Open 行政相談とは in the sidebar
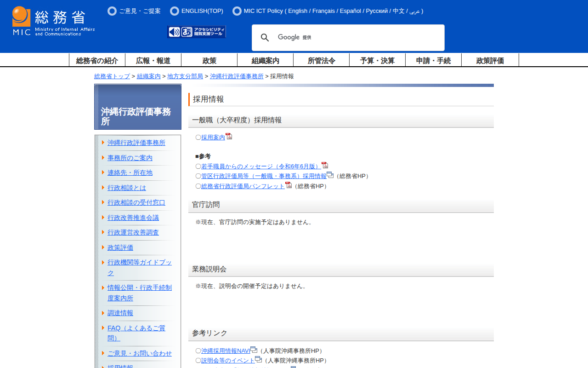The image size is (588, 368). pos(127,188)
